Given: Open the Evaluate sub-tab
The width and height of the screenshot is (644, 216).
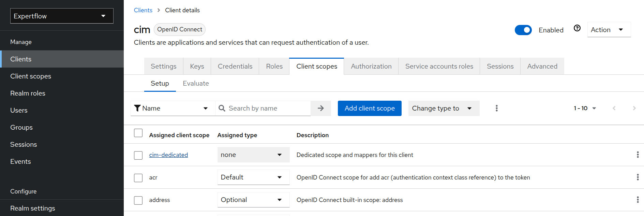Looking at the screenshot, I should pos(196,83).
